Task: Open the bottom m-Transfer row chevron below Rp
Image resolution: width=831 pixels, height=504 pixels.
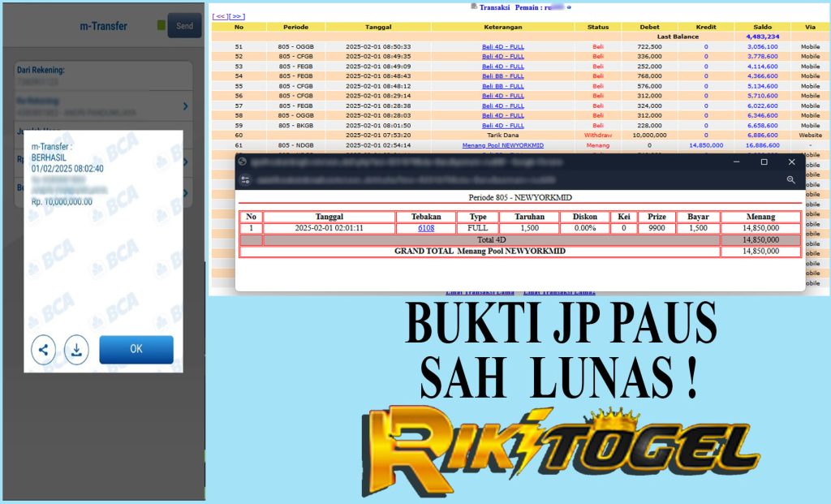Action: point(186,193)
